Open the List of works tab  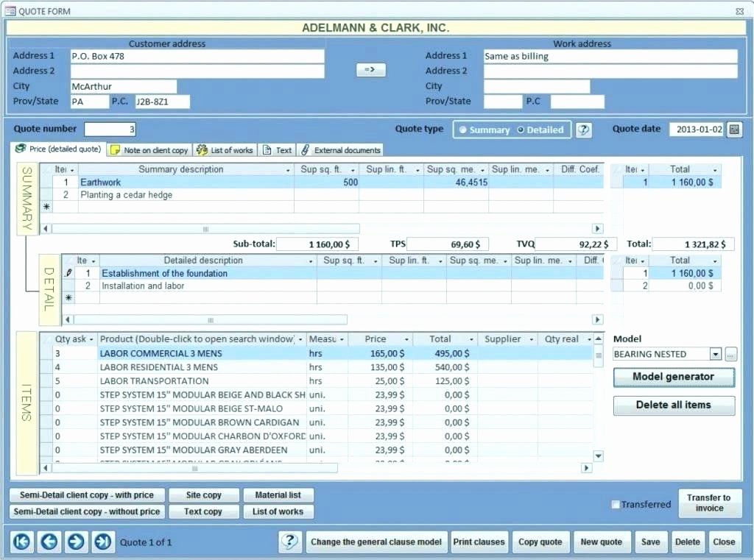pyautogui.click(x=225, y=150)
